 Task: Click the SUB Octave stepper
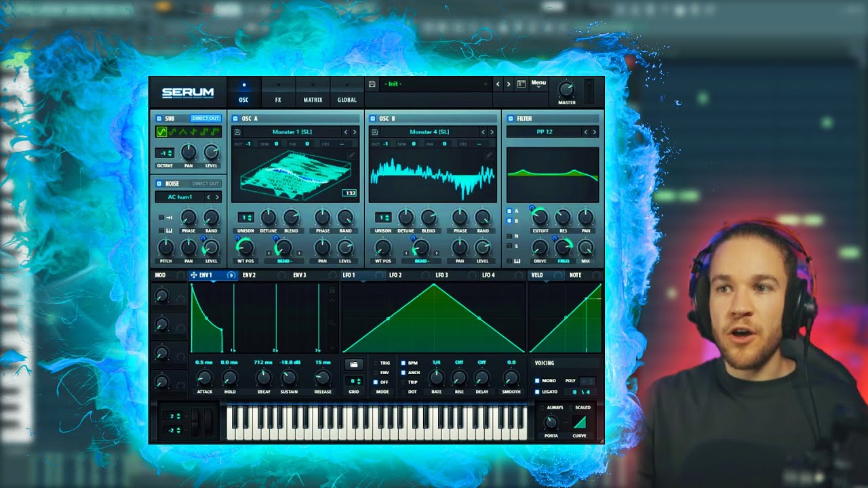[x=165, y=153]
